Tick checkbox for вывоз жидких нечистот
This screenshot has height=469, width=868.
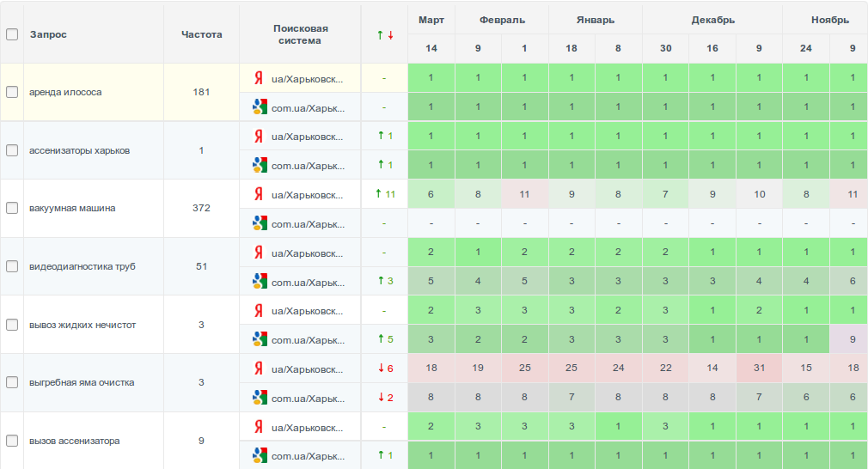[12, 325]
